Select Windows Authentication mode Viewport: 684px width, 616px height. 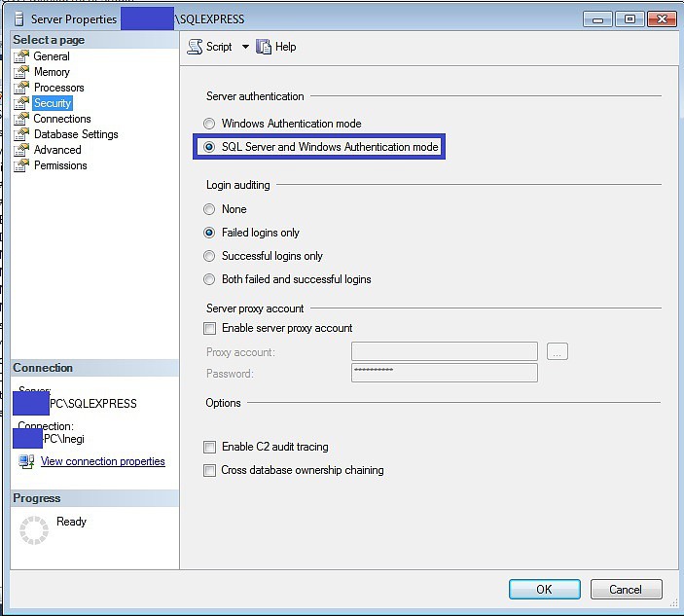[209, 124]
